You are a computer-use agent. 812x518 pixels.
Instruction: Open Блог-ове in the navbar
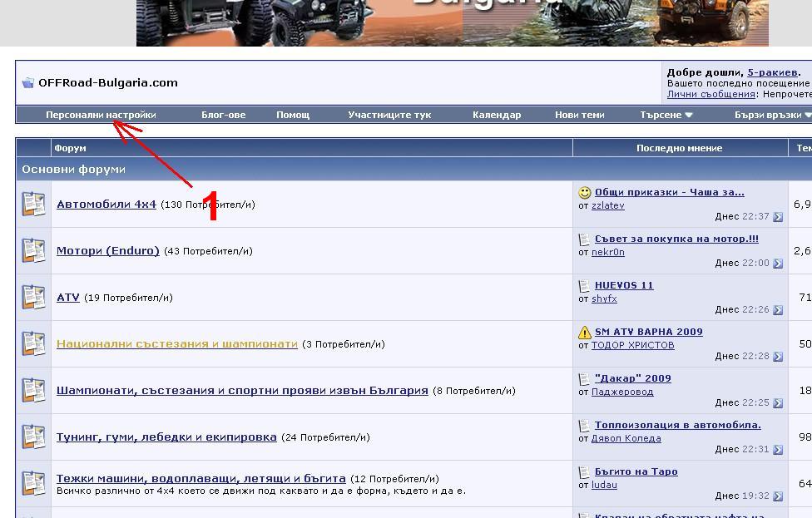223,115
